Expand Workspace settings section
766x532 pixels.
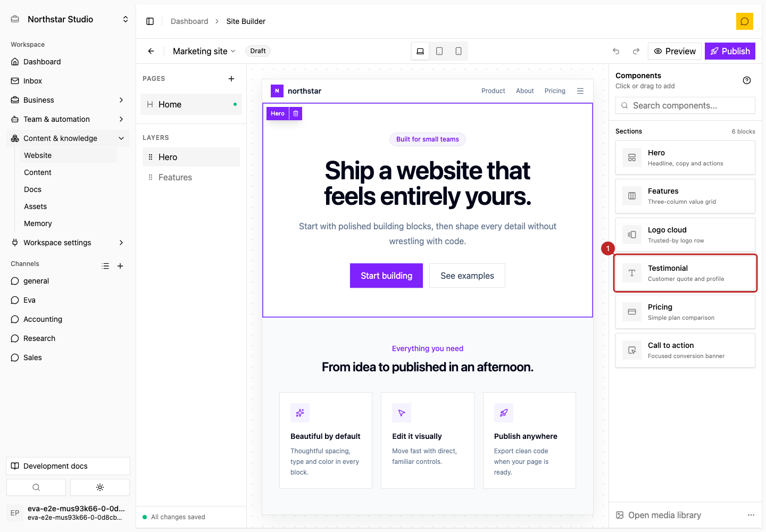tap(68, 243)
